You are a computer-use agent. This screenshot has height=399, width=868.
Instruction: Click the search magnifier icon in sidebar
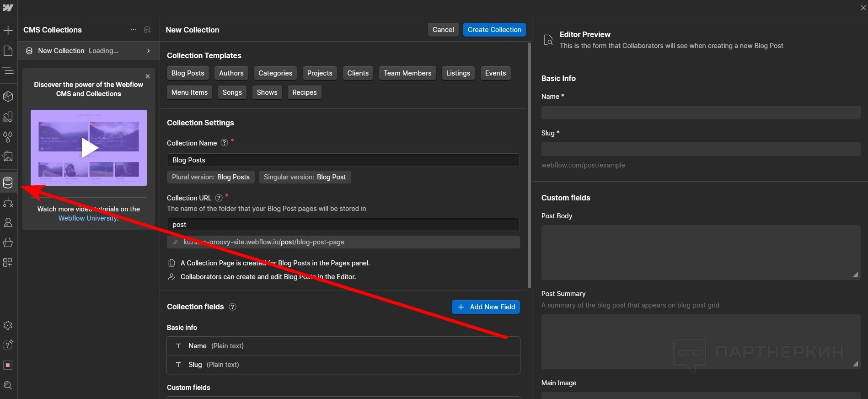point(8,385)
